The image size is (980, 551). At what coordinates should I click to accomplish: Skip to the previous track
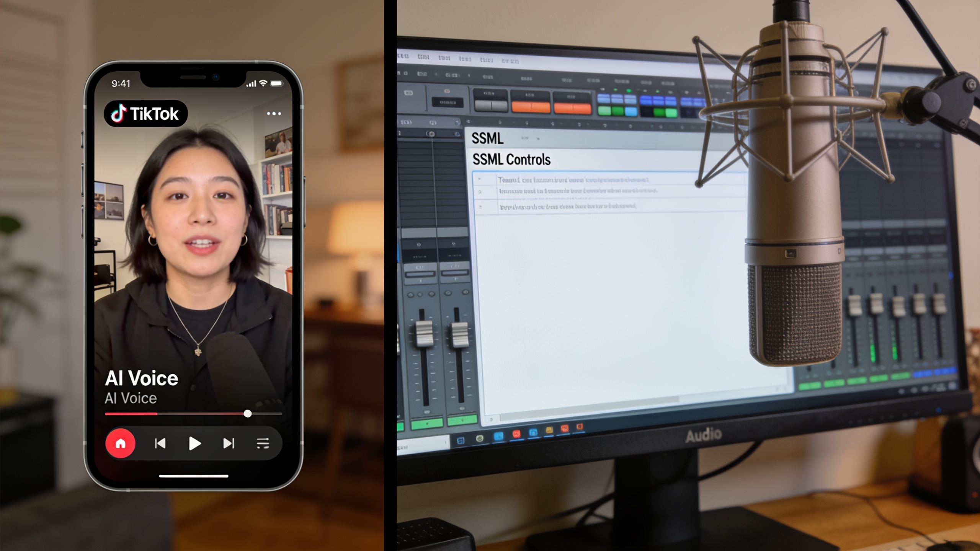point(160,443)
